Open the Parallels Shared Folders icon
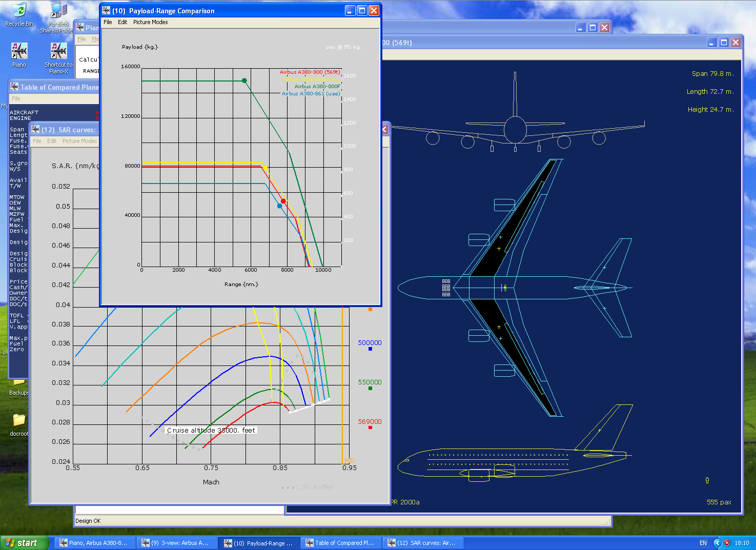This screenshot has width=756, height=550. coord(58,11)
